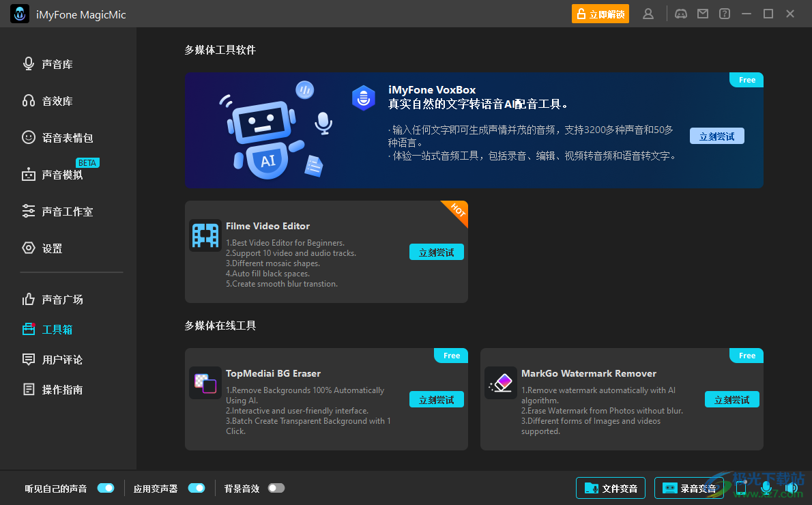Viewport: 812px width, 505px height.
Task: Go to 语音表情包 section
Action: coord(57,138)
